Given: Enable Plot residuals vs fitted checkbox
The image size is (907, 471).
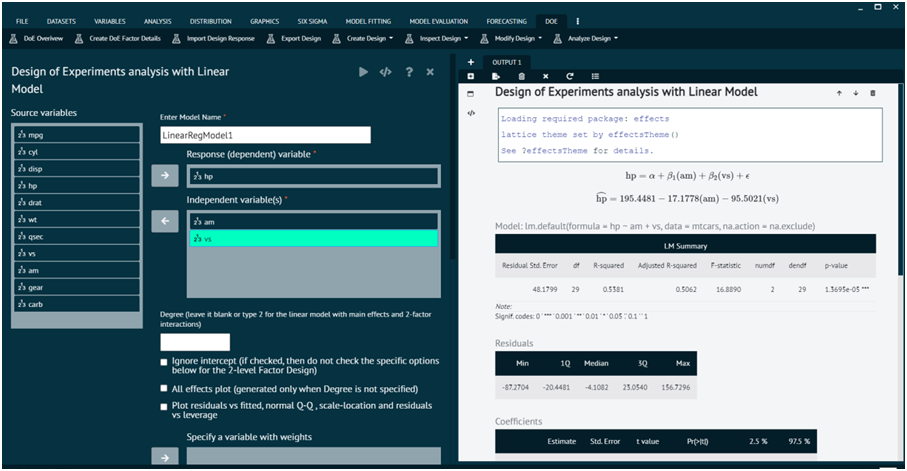Looking at the screenshot, I should coord(164,407).
